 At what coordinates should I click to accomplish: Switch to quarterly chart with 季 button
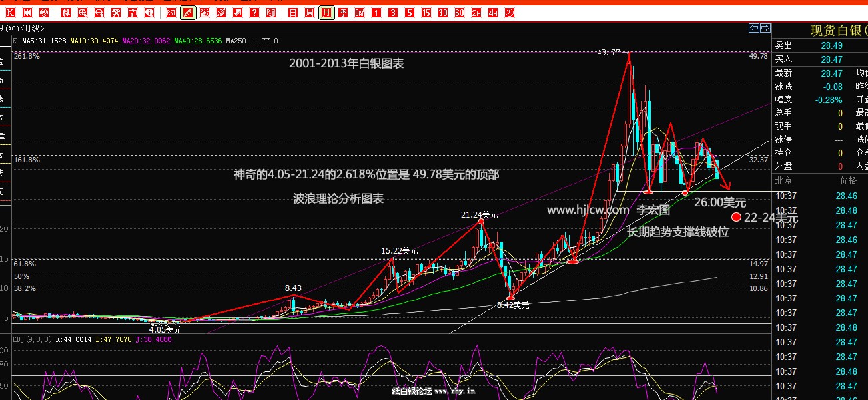click(x=343, y=13)
